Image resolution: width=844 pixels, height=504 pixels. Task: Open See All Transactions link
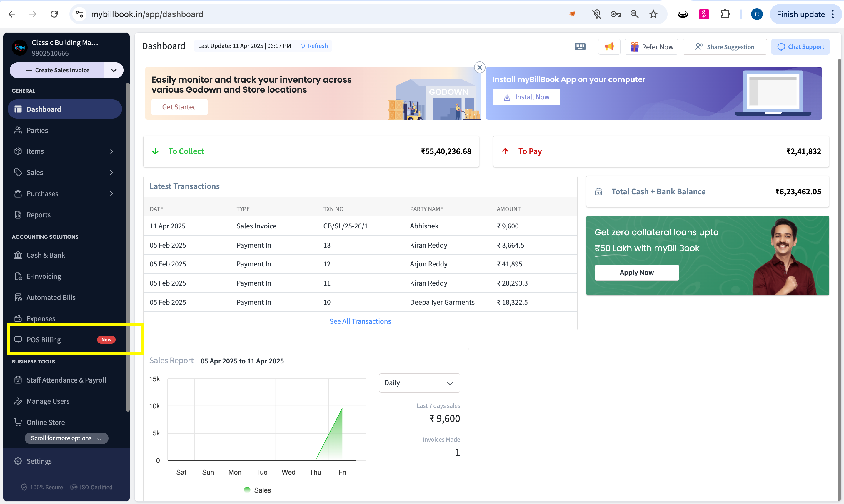(360, 321)
